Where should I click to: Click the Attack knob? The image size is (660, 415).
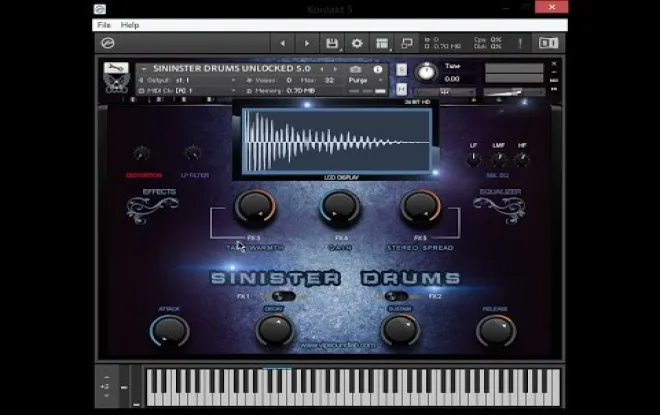tap(170, 331)
